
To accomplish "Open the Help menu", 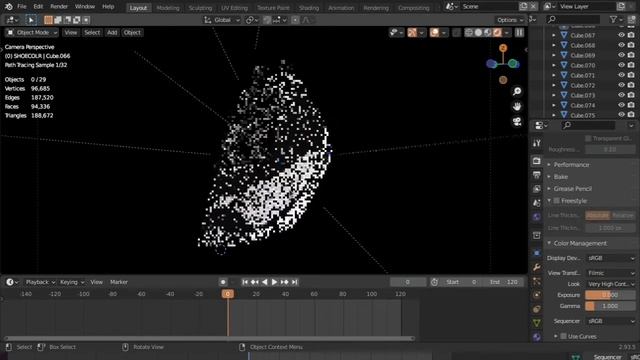I will tap(108, 7).
